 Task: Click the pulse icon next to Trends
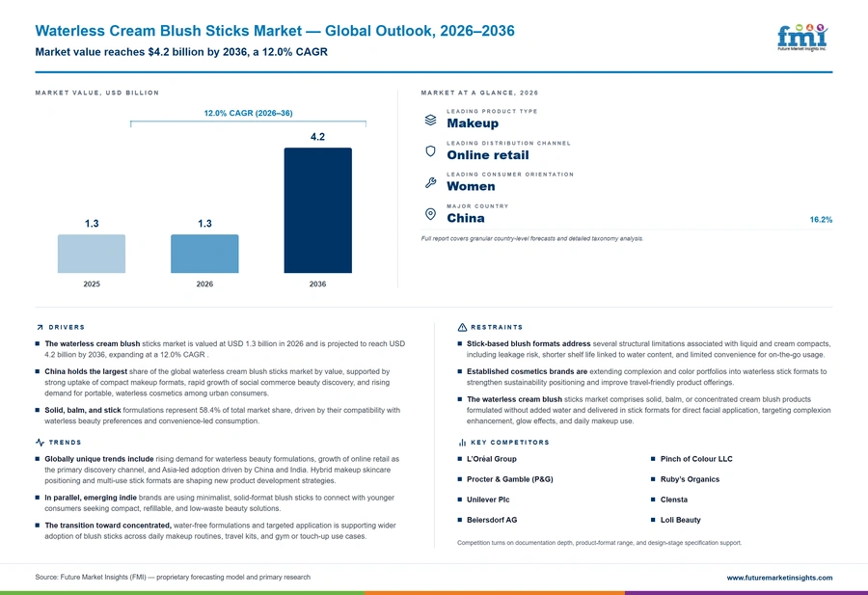tap(40, 443)
